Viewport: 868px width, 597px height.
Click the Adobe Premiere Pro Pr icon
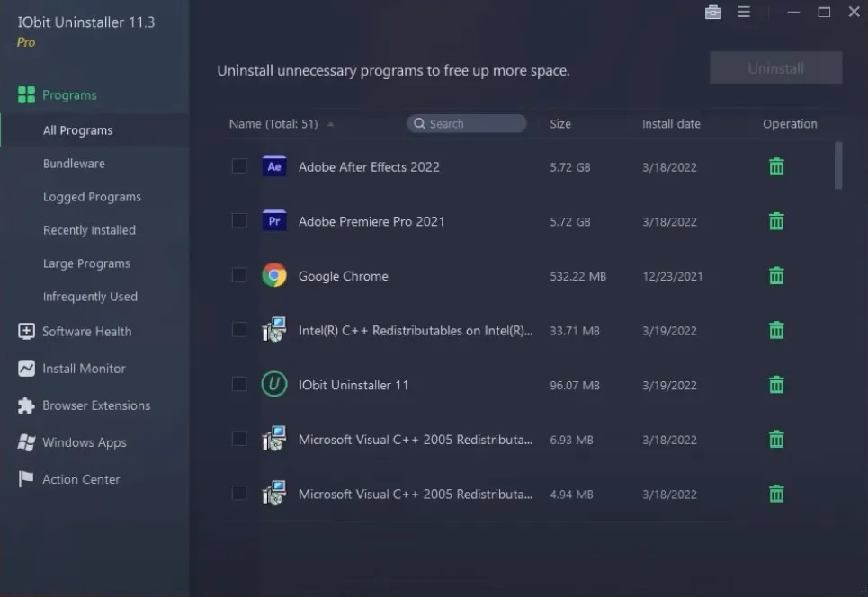tap(274, 221)
